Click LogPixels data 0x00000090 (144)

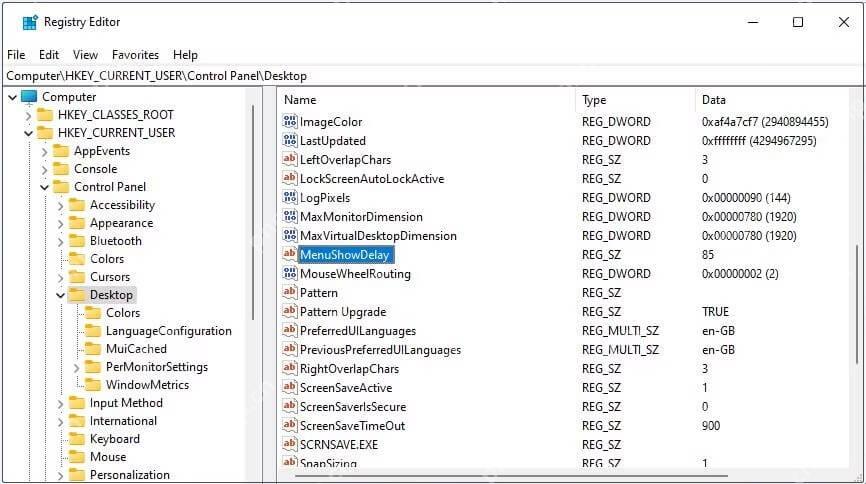(746, 198)
